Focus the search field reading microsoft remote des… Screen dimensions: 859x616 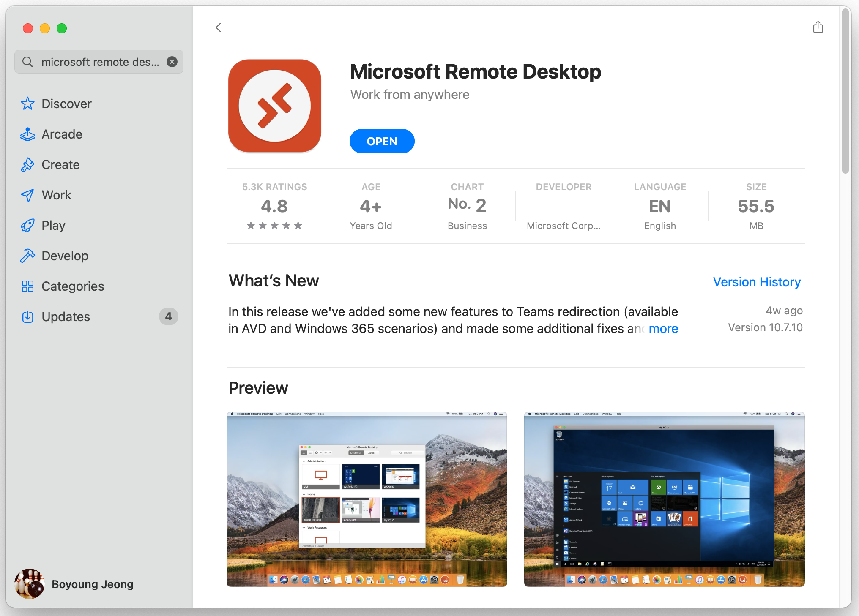[x=99, y=62]
